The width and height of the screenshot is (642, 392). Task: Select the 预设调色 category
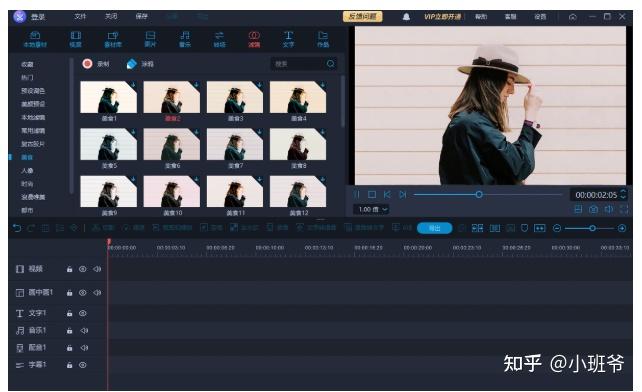tap(33, 91)
